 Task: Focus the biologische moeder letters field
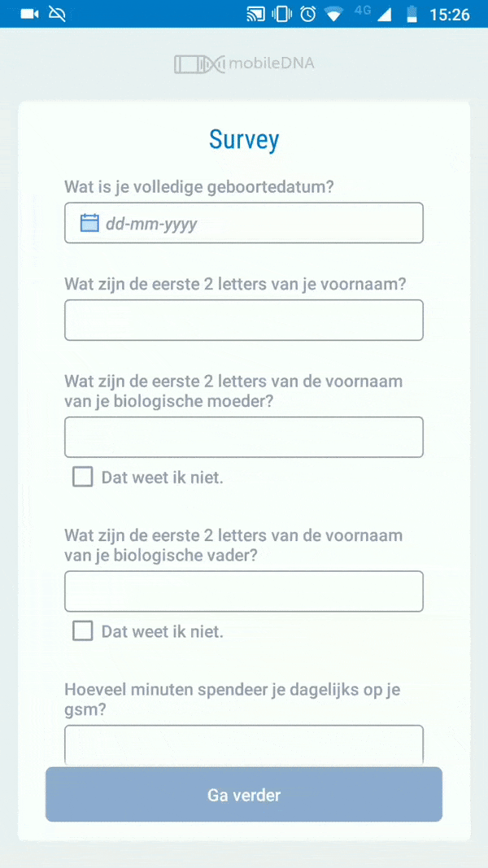click(x=244, y=438)
